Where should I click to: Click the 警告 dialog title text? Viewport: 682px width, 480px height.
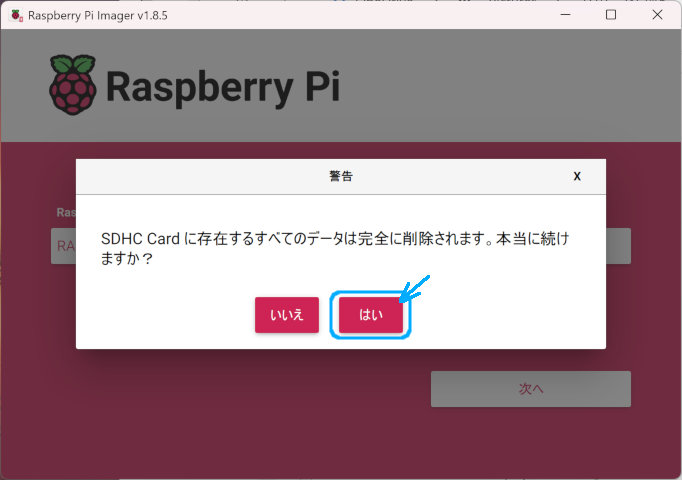click(x=341, y=176)
